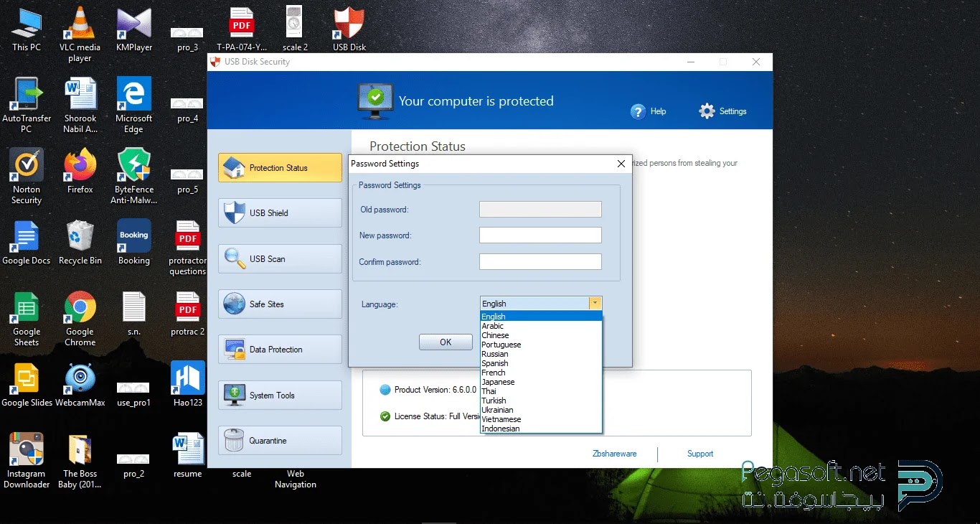Open the Zbshareware link

point(614,454)
